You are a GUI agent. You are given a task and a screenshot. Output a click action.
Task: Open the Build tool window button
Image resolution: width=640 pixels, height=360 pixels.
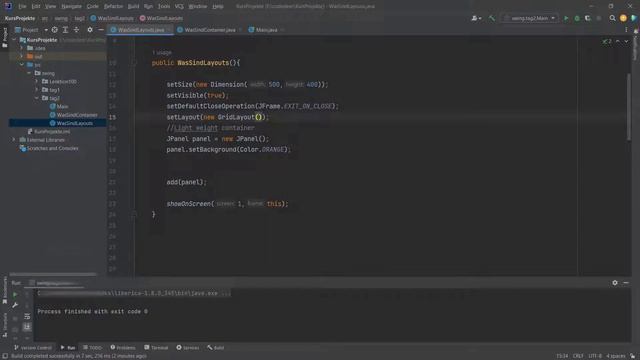(x=216, y=348)
